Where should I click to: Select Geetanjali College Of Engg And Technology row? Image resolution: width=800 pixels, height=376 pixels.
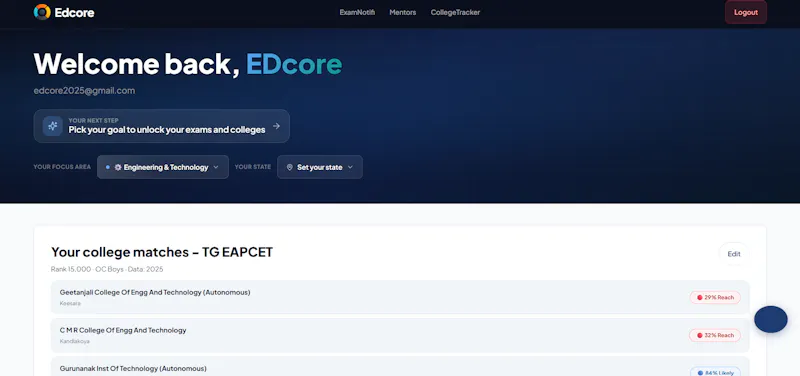pos(400,297)
